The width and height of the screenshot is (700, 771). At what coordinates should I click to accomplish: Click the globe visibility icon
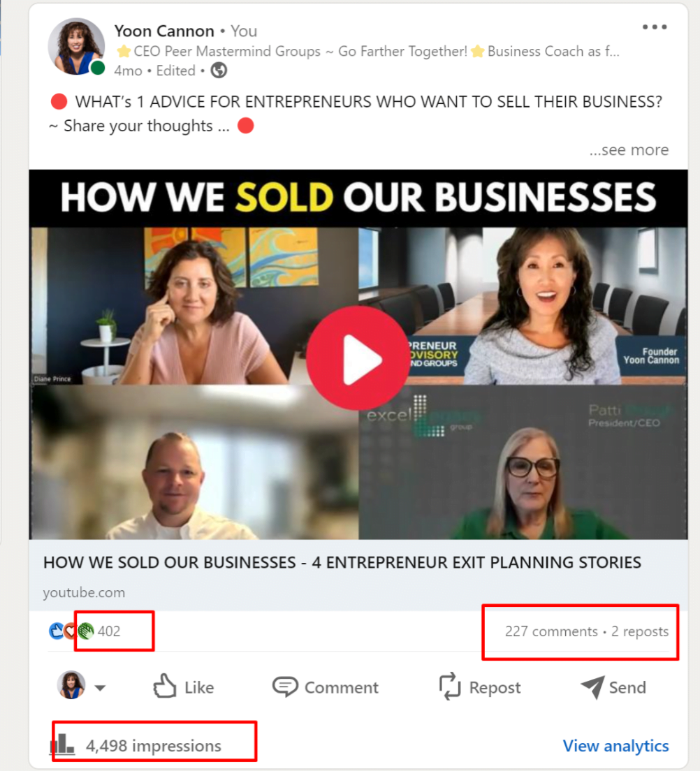[219, 71]
